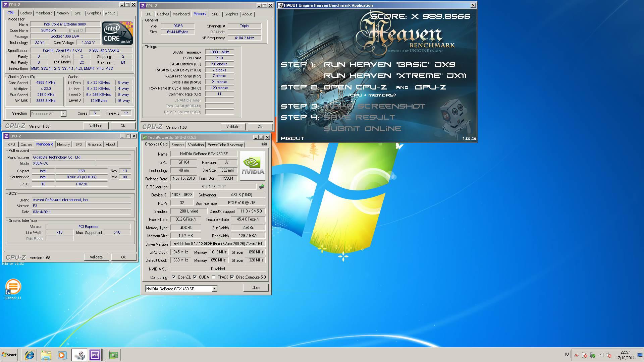Launch Windows Media Player from taskbar
The height and width of the screenshot is (362, 644).
pyautogui.click(x=62, y=355)
